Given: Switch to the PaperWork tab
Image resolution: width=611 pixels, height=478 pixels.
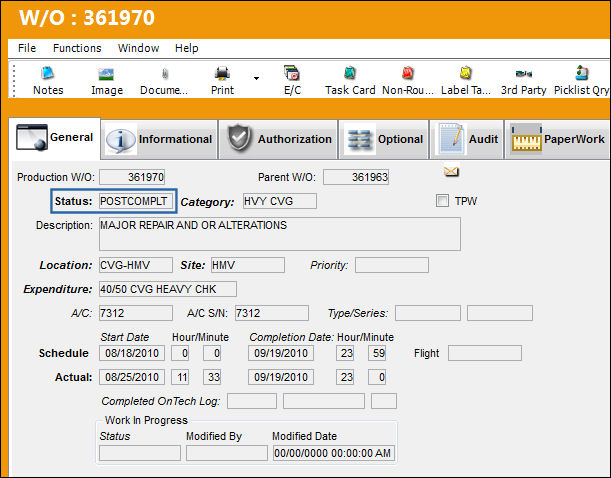Looking at the screenshot, I should coord(557,139).
